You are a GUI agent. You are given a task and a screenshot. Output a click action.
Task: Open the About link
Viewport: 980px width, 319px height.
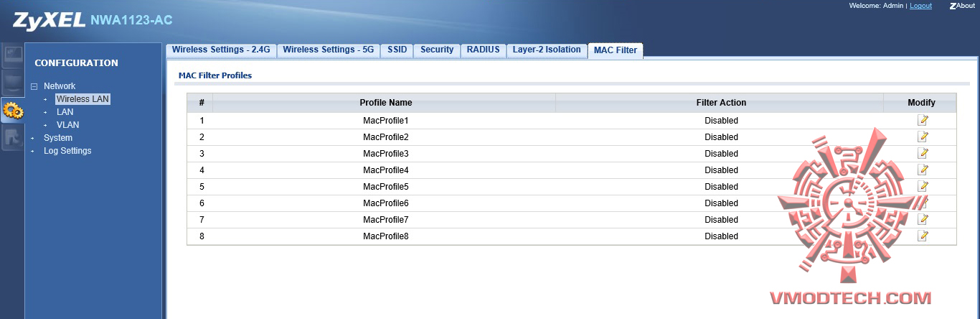tap(961, 6)
